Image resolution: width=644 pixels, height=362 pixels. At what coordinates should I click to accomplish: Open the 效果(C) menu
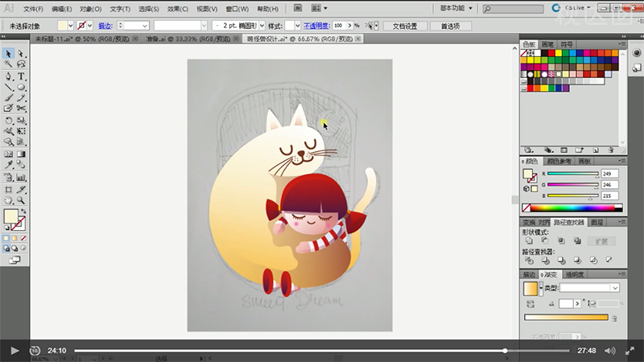pyautogui.click(x=177, y=9)
